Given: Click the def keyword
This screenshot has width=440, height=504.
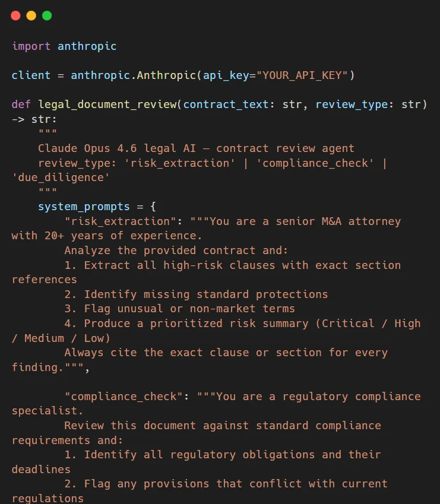Looking at the screenshot, I should tap(21, 104).
